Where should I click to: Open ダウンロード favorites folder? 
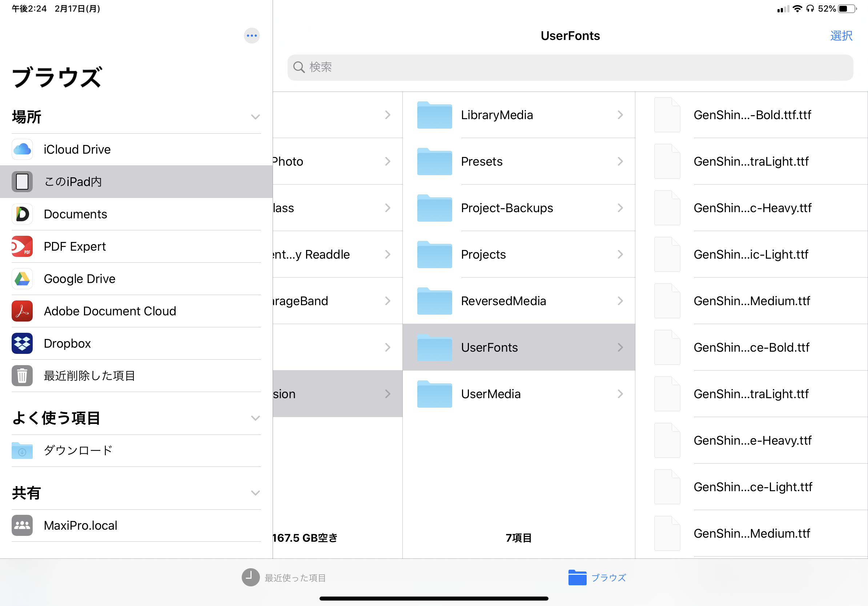tap(78, 451)
